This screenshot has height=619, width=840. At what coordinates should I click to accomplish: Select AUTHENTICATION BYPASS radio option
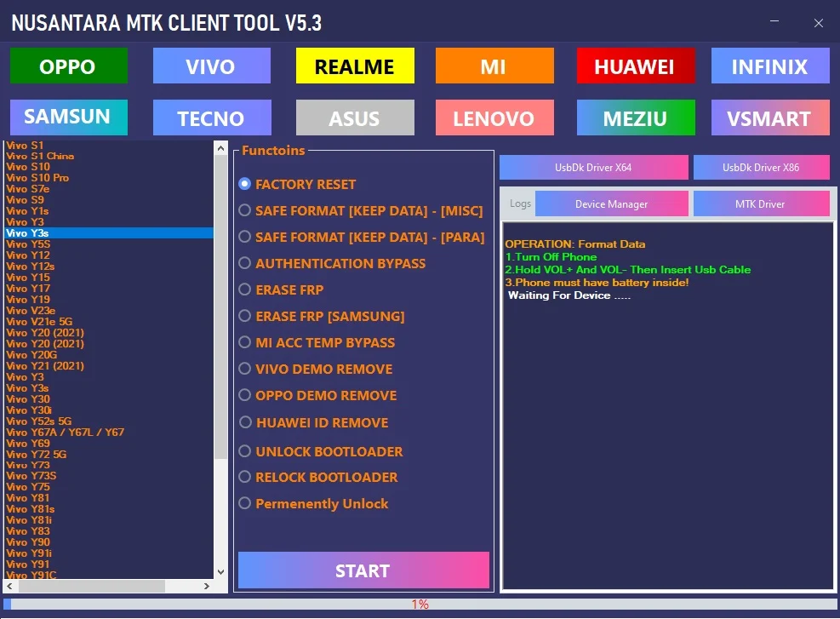click(x=332, y=263)
